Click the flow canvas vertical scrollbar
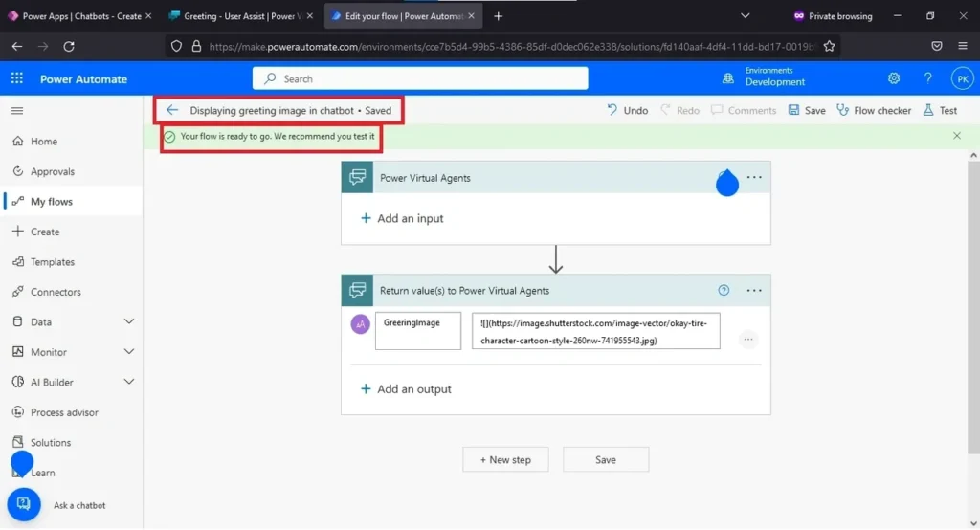980x530 pixels. (973, 305)
